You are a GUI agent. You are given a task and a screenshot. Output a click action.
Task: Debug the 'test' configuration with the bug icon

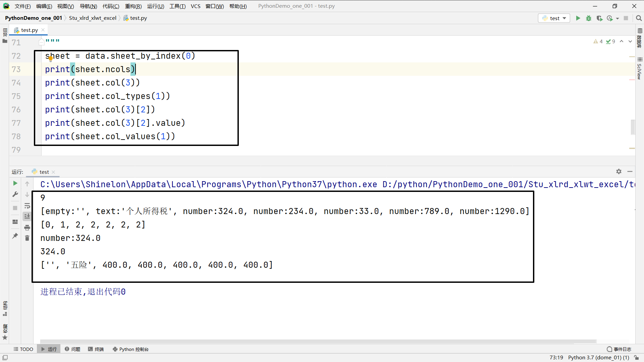(589, 18)
